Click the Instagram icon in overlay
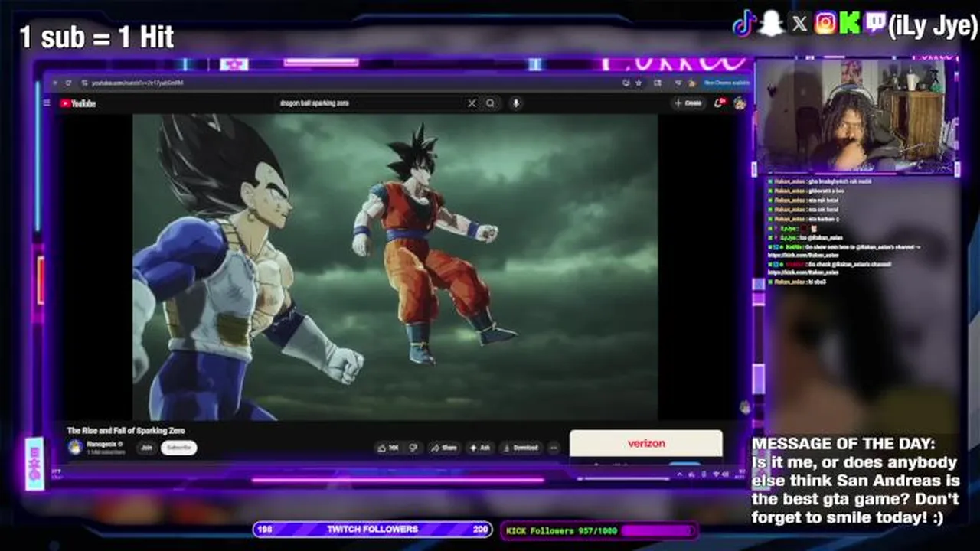The width and height of the screenshot is (980, 551). (x=825, y=24)
